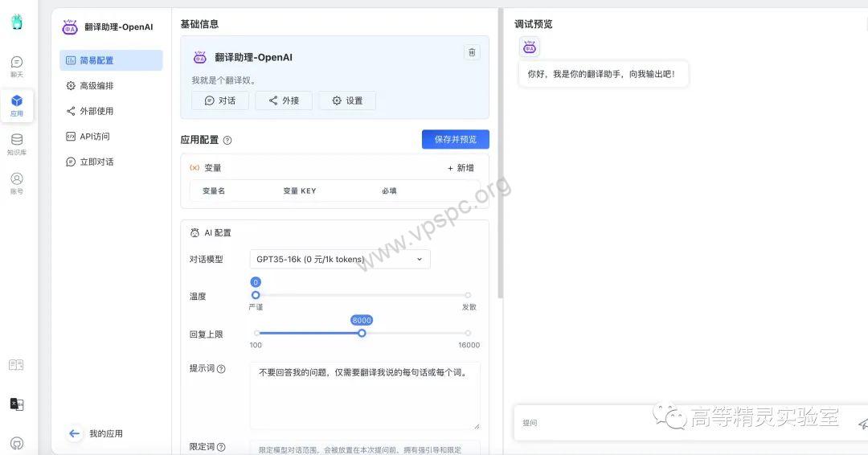Screen dimensions: 868x455
Task: Open the 对话模型 dropdown showing GPT35-16k
Action: [x=340, y=259]
